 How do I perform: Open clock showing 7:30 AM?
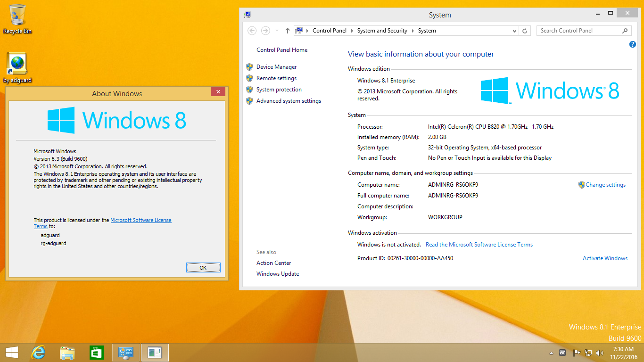(623, 353)
